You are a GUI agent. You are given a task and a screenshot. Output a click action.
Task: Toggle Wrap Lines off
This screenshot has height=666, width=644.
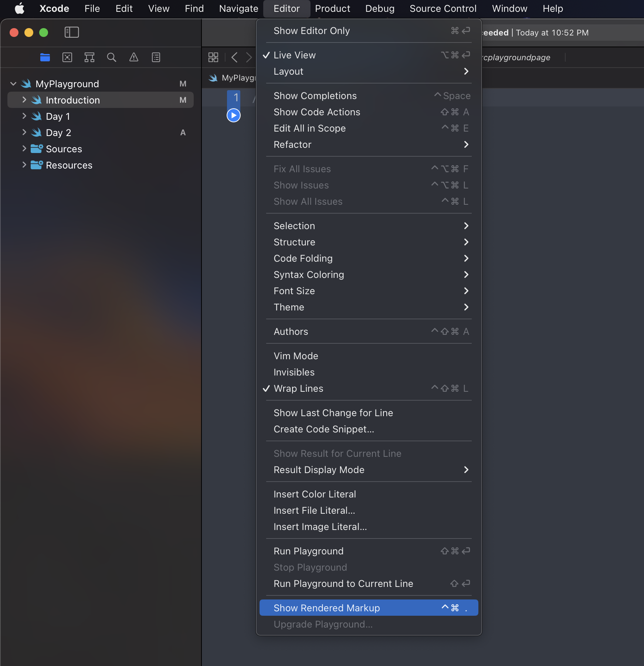tap(298, 388)
